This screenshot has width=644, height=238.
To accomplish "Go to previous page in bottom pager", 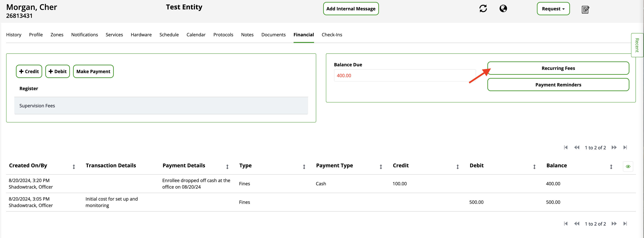I will coord(577,224).
